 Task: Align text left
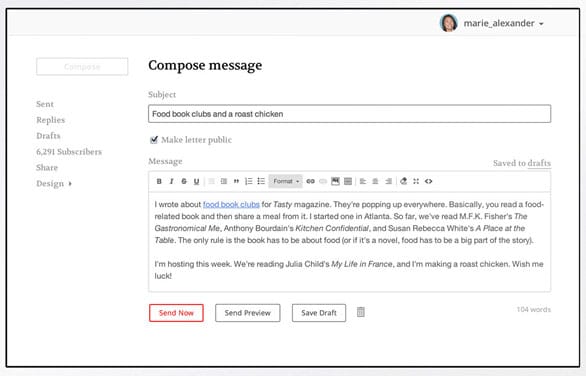coord(363,181)
